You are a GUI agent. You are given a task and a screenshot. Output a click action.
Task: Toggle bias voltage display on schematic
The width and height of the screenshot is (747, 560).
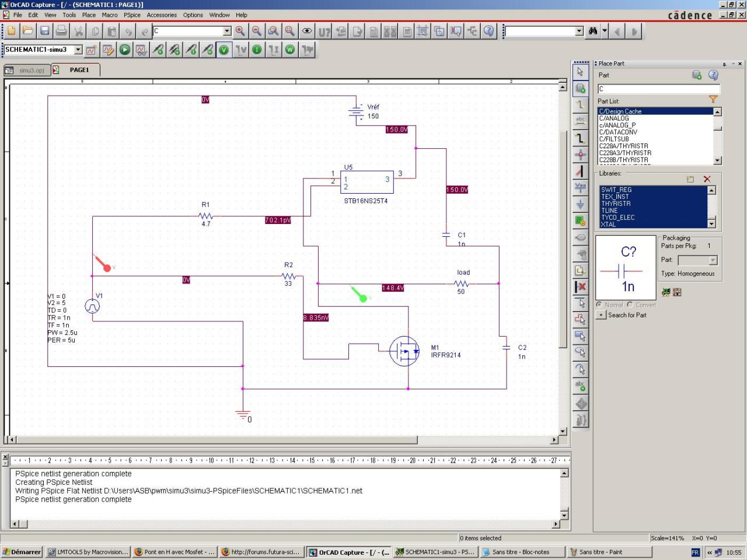coord(224,50)
